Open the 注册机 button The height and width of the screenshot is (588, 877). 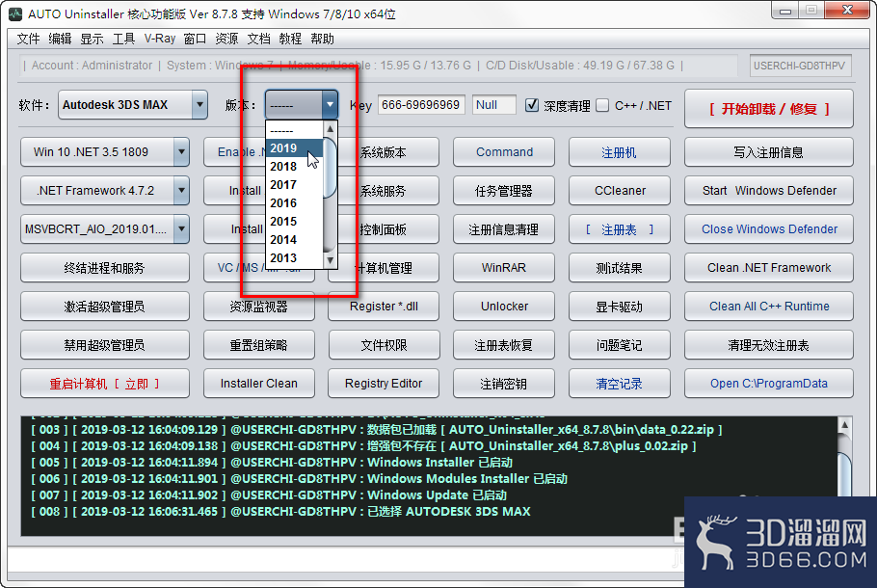point(619,151)
